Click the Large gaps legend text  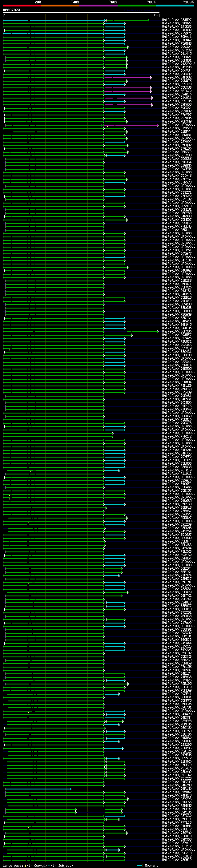(38, 866)
